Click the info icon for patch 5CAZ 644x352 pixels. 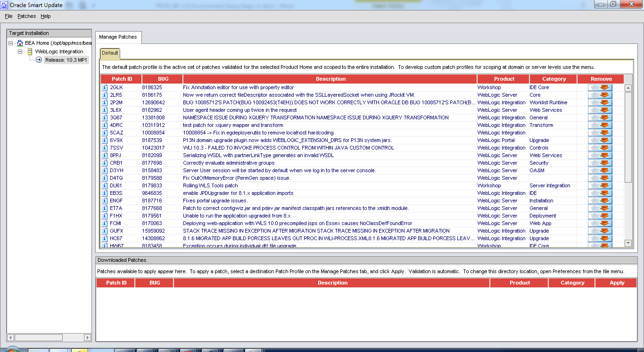tap(104, 133)
